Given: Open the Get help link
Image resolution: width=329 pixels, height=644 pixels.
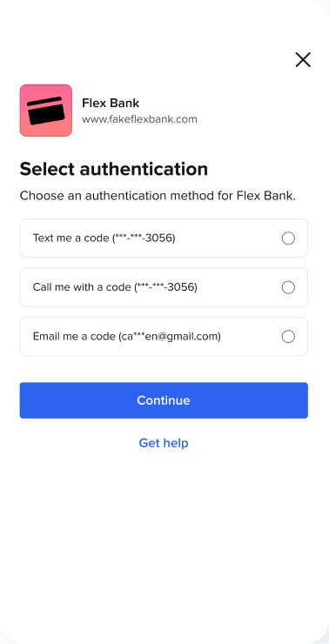Looking at the screenshot, I should click(164, 443).
